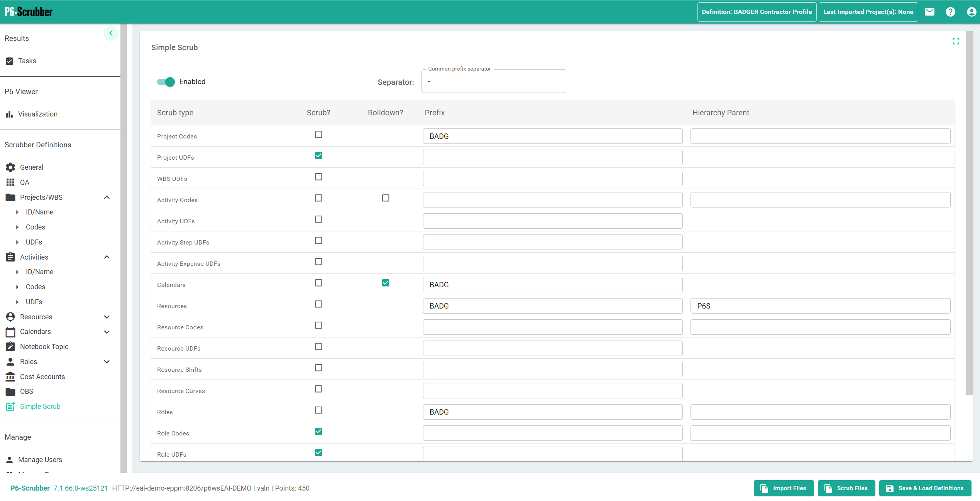Collapse the Projects/WBS section
Viewport: 980px width, 501px height.
click(x=107, y=197)
